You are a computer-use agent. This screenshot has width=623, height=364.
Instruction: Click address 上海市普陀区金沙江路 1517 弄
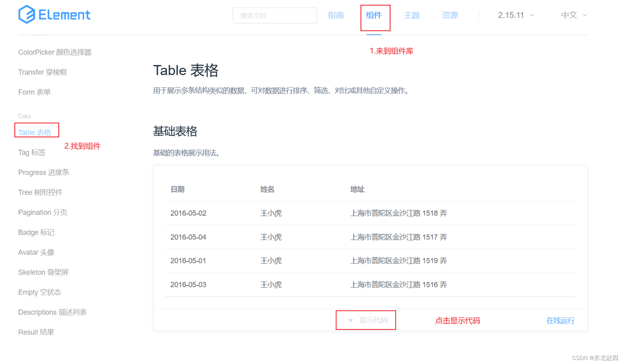[399, 237]
